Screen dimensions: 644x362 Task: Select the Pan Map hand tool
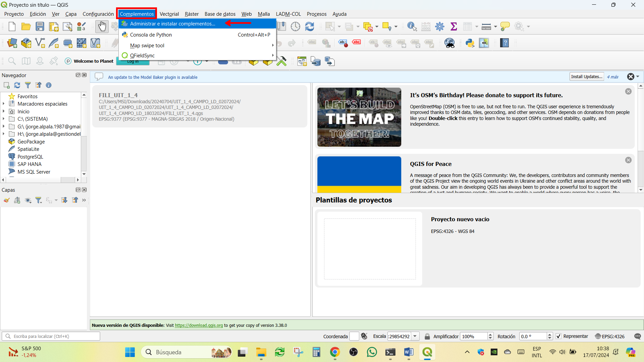(102, 26)
